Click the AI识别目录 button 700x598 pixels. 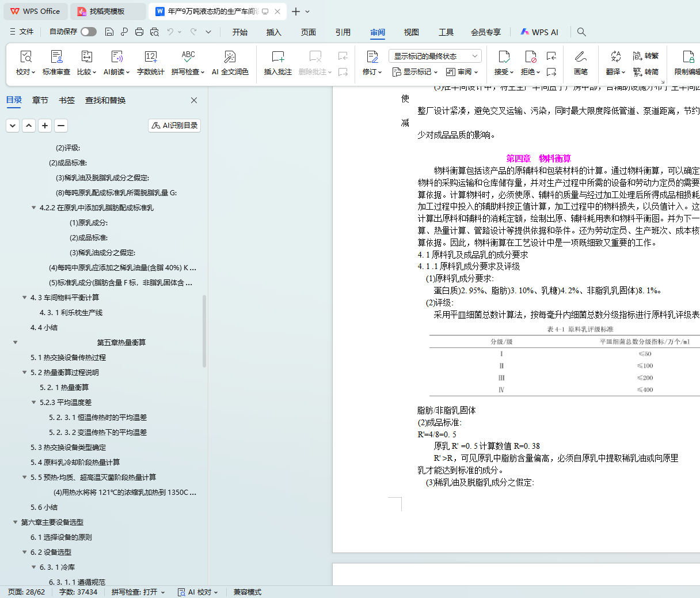point(174,126)
